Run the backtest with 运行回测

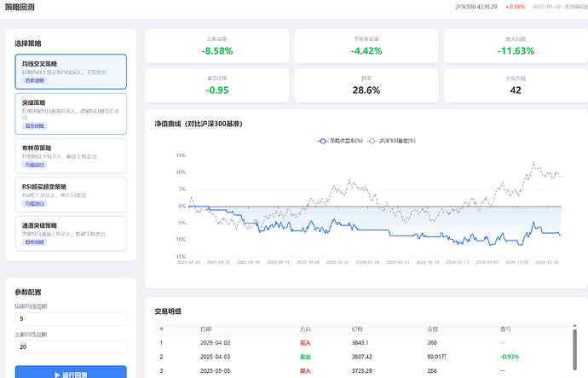click(x=71, y=372)
